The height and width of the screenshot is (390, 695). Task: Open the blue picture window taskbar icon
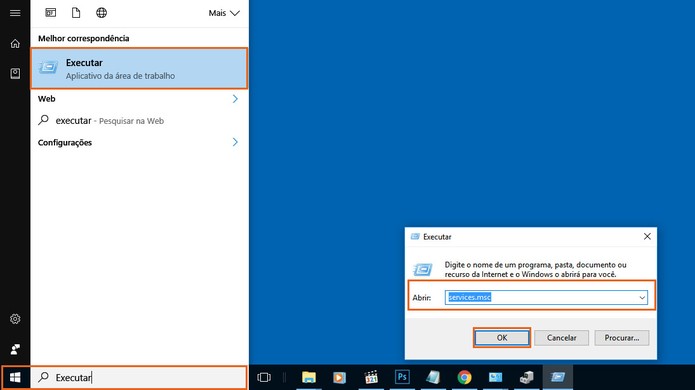tap(496, 378)
